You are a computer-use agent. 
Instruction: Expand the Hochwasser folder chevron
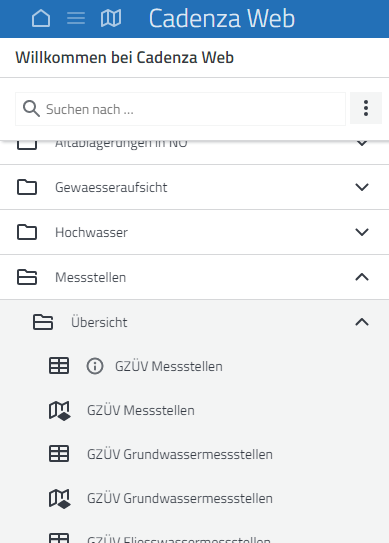coord(362,232)
